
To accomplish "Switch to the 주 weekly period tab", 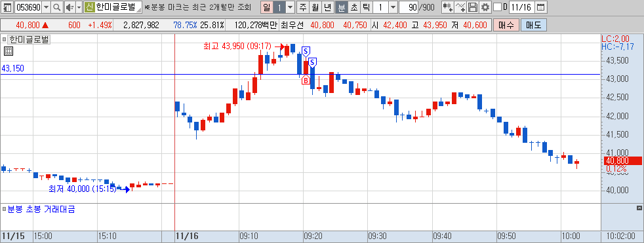I will point(303,7).
